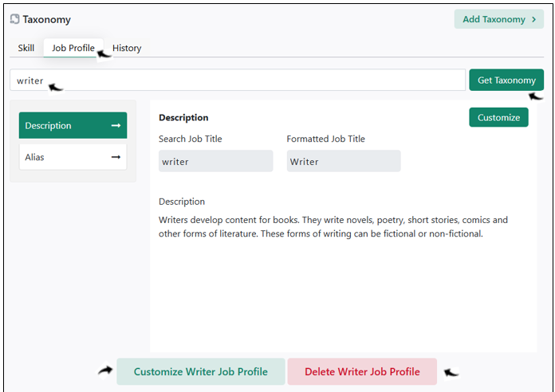Viewport: 555px width, 392px height.
Task: Select the Description sidebar item
Action: (73, 126)
